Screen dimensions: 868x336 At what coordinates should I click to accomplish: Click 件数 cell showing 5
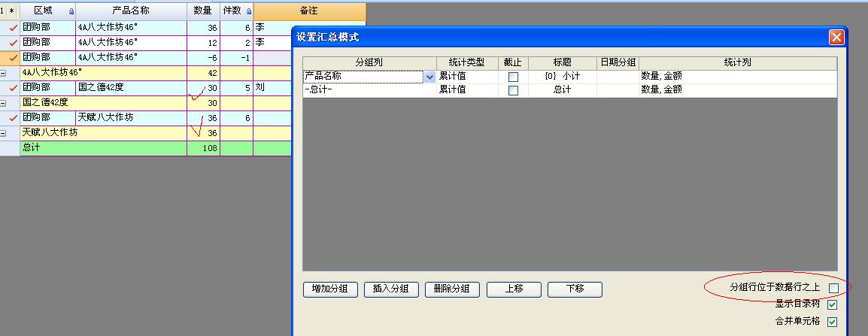236,88
